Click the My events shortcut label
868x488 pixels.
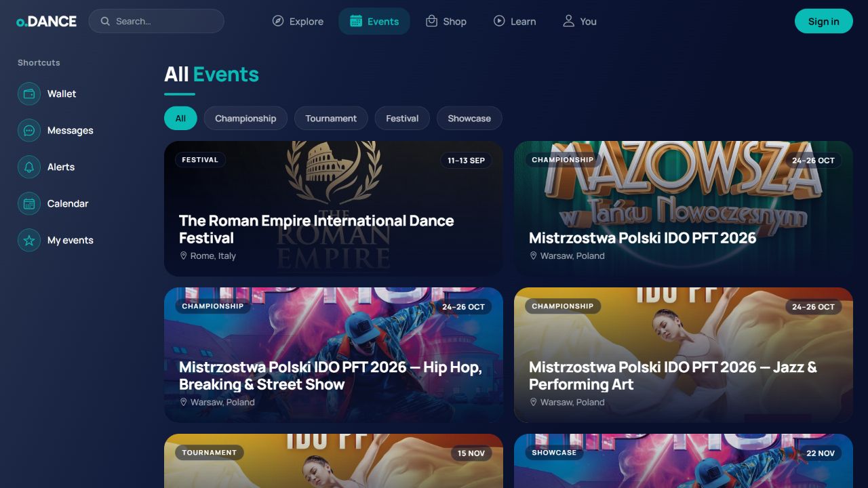point(71,240)
